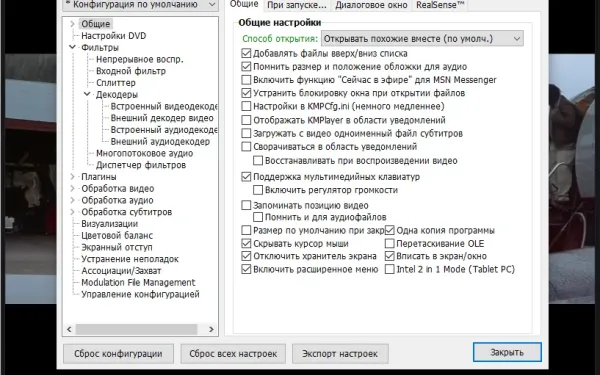The height and width of the screenshot is (375, 600).
Task: Enable Восстанавливать при воспроизведении видео
Action: (258, 161)
